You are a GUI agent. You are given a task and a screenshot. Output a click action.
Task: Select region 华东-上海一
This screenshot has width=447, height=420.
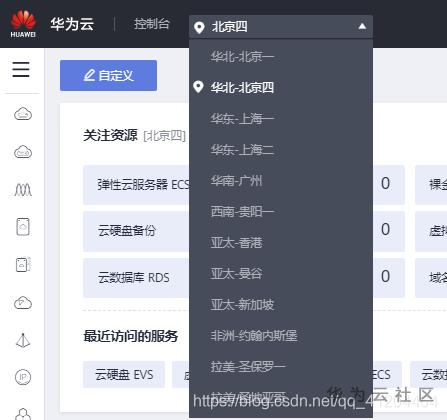coord(281,119)
